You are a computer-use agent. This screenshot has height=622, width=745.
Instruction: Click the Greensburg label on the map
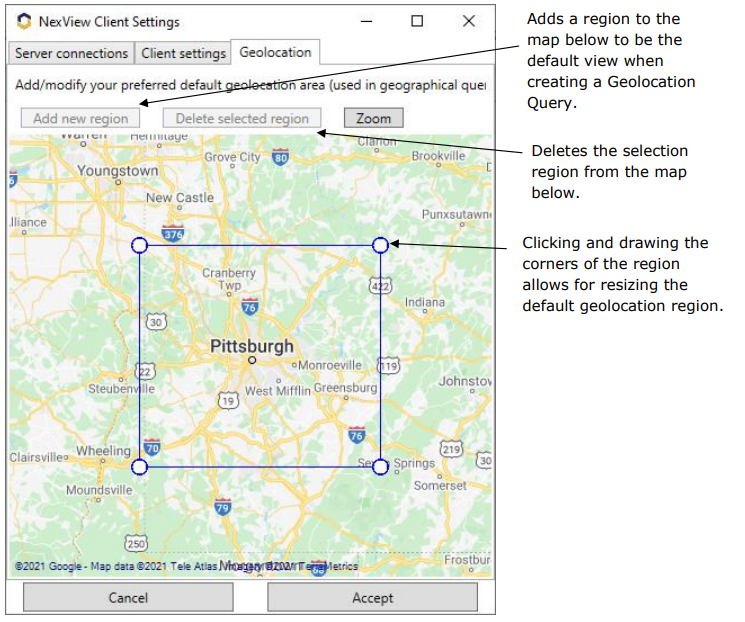click(345, 388)
